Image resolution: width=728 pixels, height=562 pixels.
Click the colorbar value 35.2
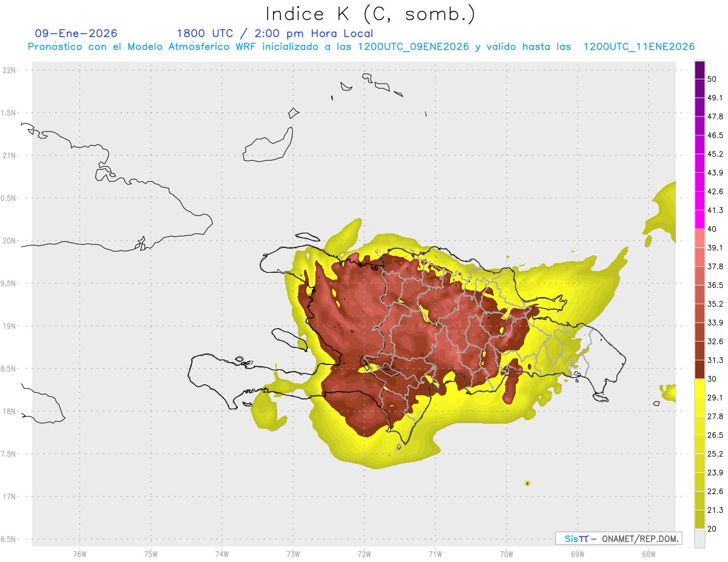[x=715, y=304]
